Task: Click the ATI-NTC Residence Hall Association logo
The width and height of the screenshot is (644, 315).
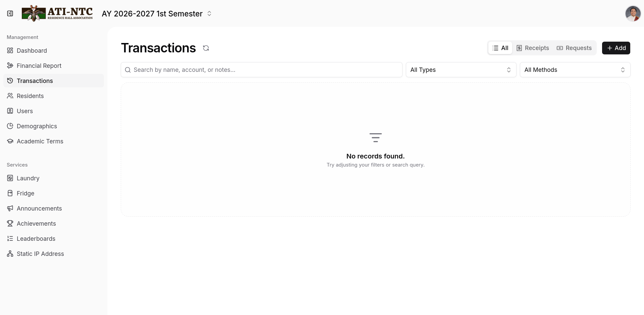Action: coord(57,13)
